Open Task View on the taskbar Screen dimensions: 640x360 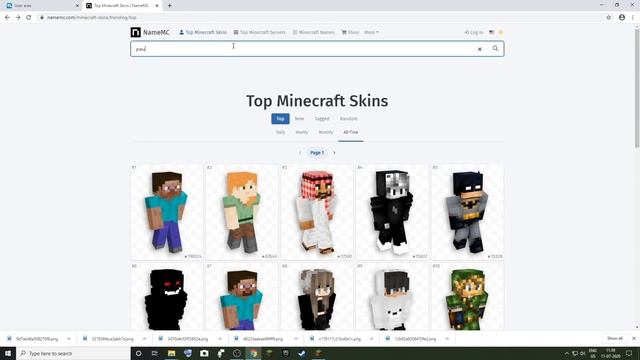155,353
